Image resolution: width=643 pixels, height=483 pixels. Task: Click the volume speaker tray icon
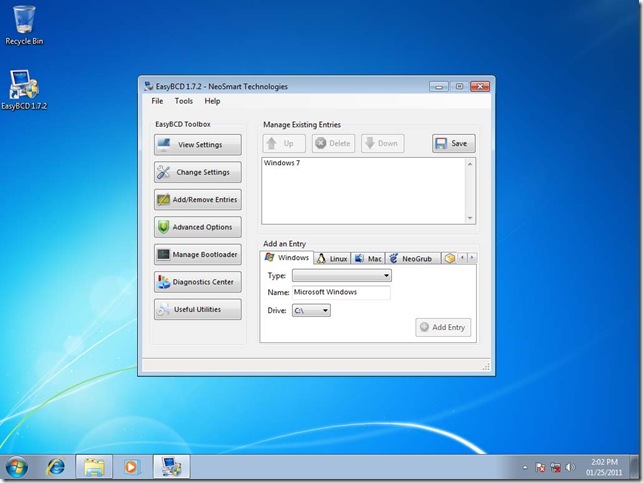pyautogui.click(x=570, y=467)
